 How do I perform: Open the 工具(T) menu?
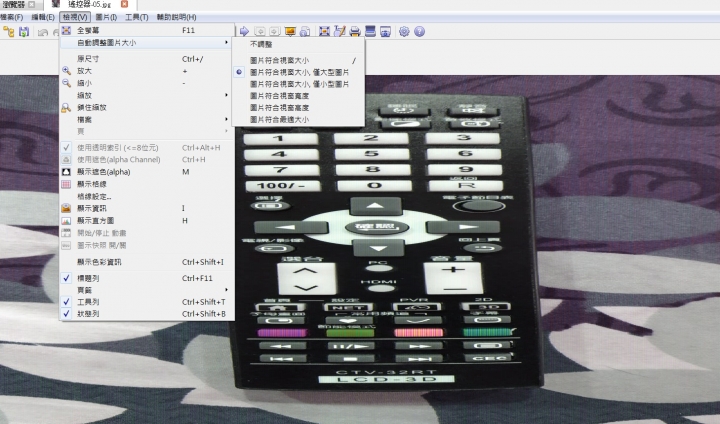[136, 17]
